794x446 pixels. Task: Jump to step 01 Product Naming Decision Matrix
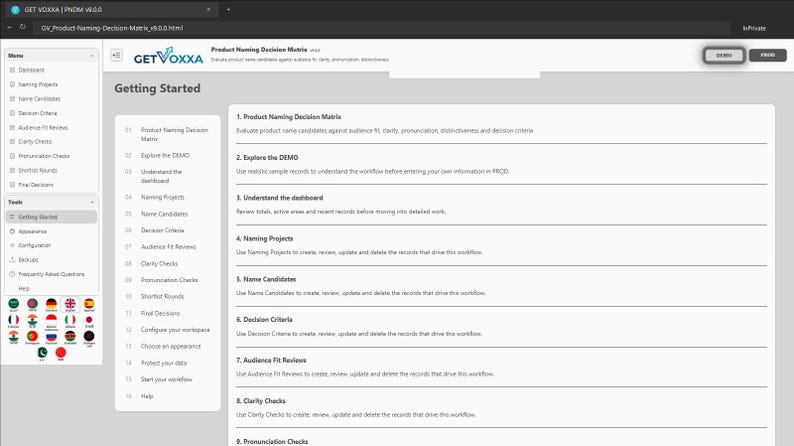coord(168,134)
